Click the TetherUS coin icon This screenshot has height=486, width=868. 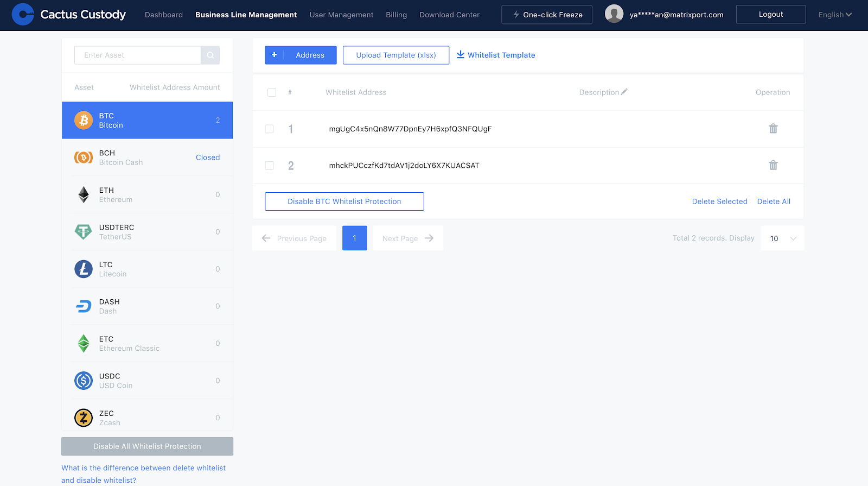coord(84,232)
